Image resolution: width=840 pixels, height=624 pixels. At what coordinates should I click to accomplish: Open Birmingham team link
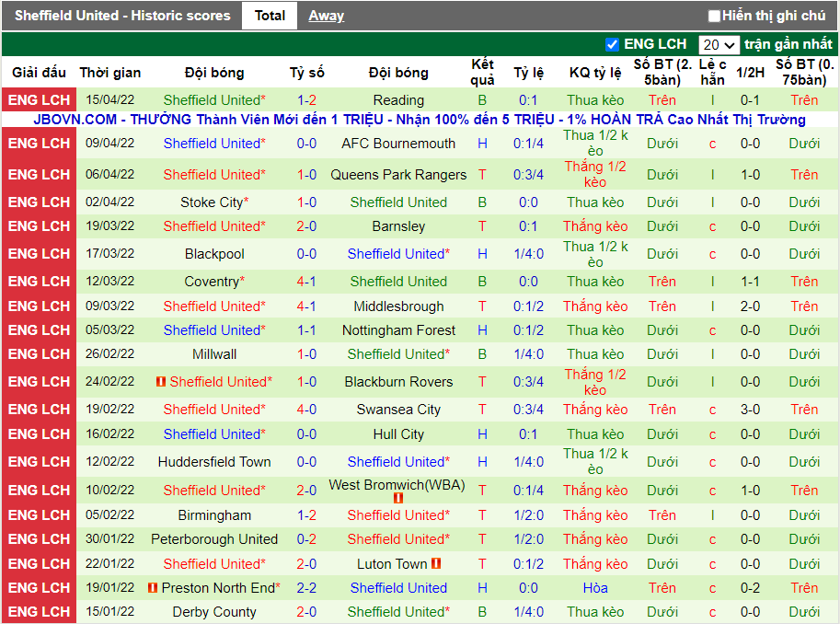(214, 515)
